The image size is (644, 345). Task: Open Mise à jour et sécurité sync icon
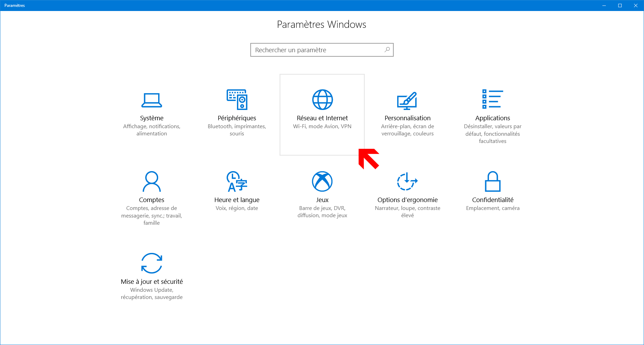click(152, 263)
